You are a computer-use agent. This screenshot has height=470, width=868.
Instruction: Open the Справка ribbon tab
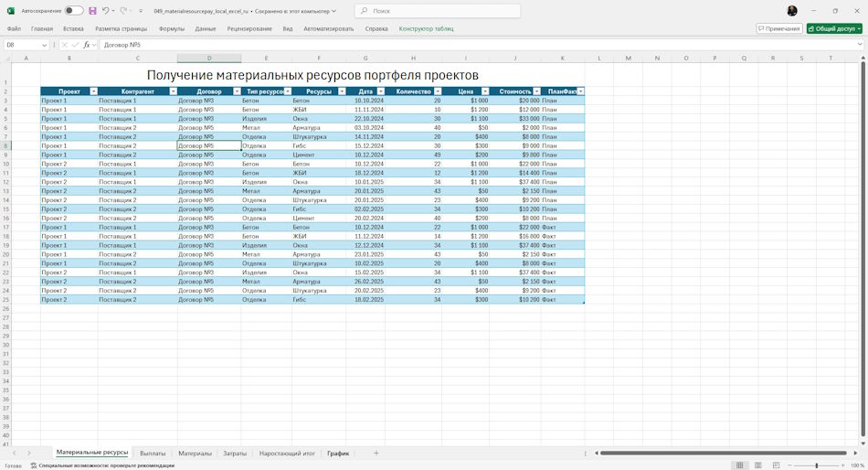click(x=376, y=28)
